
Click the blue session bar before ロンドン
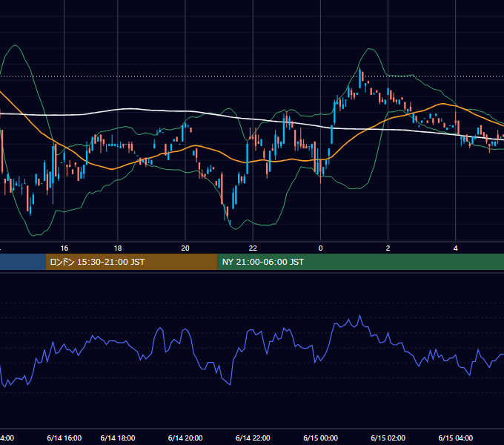23,262
